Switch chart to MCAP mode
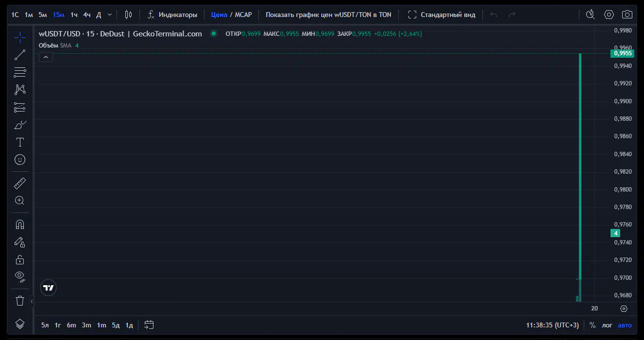Viewport: 644px width, 340px height. [x=243, y=15]
